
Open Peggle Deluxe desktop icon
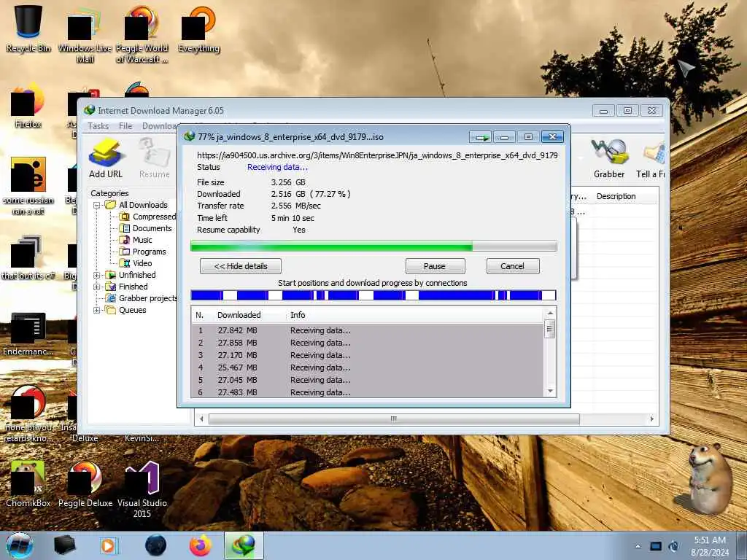coord(85,483)
